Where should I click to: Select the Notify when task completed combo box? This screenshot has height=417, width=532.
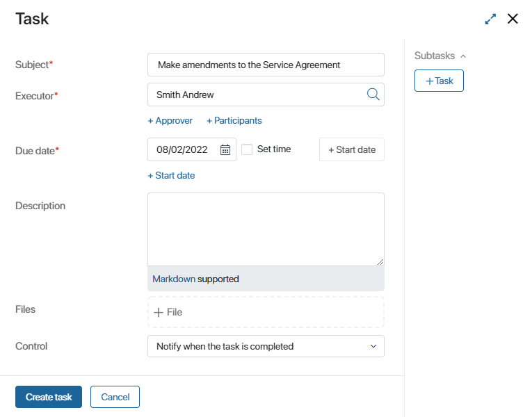coord(266,346)
